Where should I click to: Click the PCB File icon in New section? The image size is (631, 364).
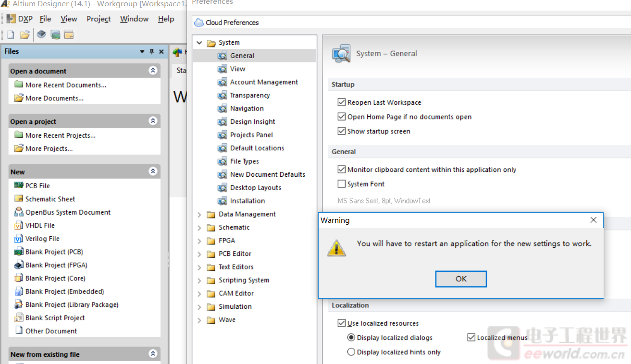click(x=19, y=185)
